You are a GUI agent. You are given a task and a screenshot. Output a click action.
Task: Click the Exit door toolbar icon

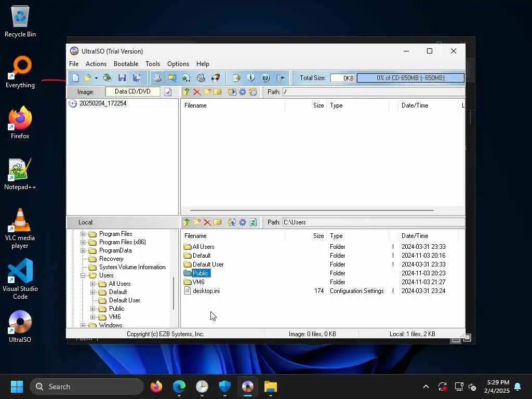280,78
